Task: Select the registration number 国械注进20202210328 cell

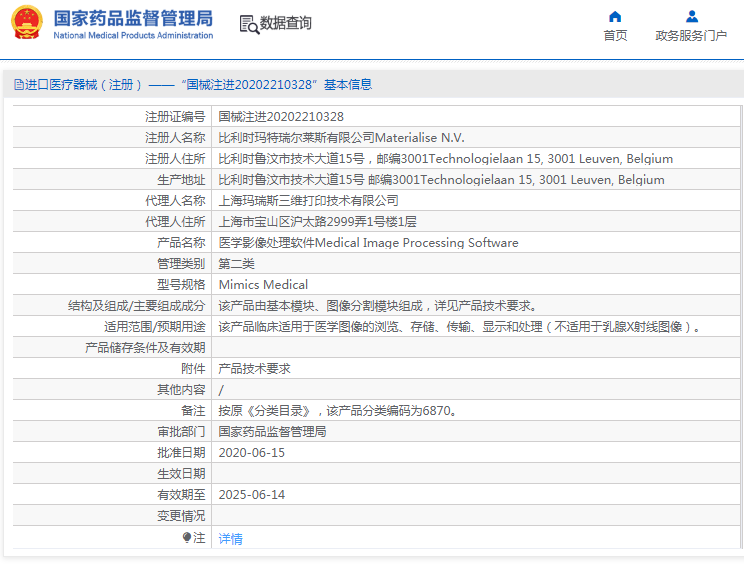Action: [281, 117]
